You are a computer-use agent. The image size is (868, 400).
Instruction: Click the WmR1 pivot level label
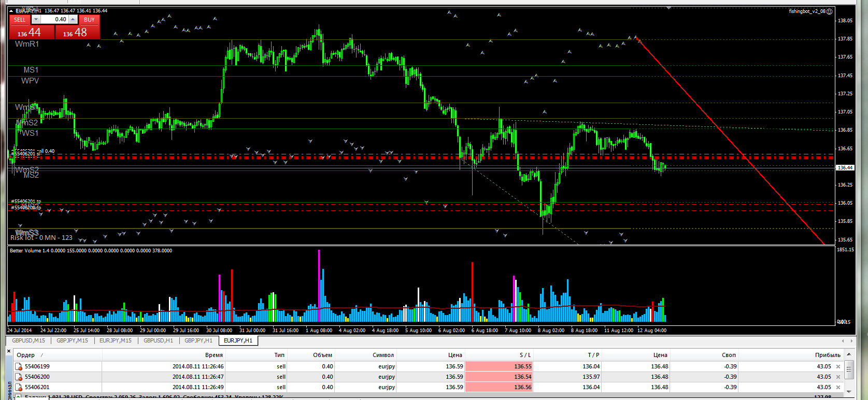27,44
